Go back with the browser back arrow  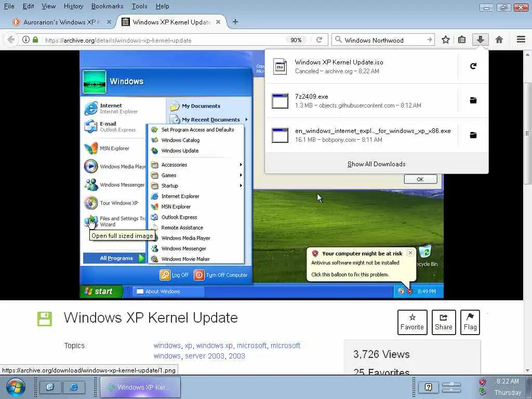point(11,39)
